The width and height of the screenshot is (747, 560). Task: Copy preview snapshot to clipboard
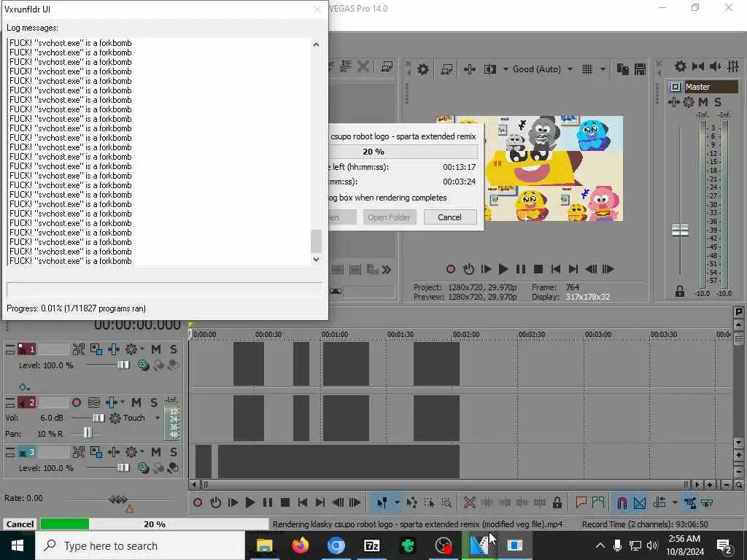point(622,69)
